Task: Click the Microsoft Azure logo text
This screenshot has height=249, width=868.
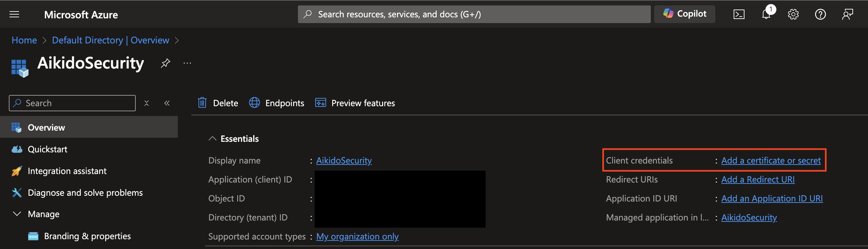Action: 81,15
